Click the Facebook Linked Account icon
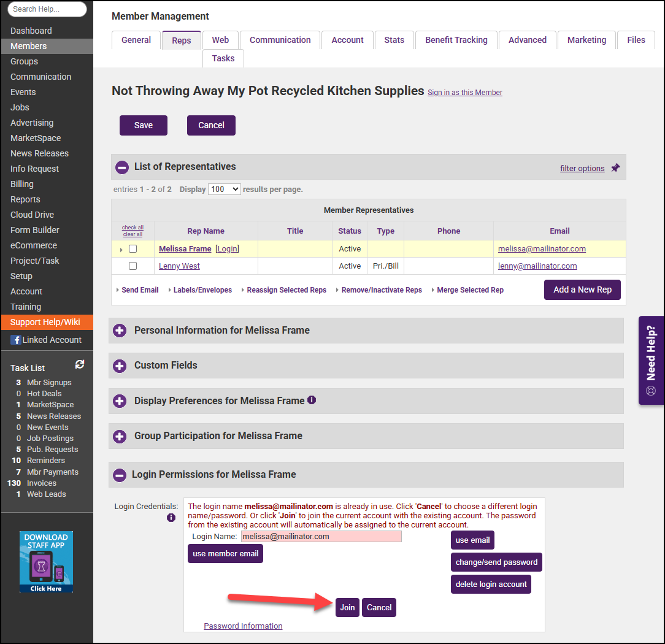This screenshot has width=665, height=644. click(x=16, y=340)
